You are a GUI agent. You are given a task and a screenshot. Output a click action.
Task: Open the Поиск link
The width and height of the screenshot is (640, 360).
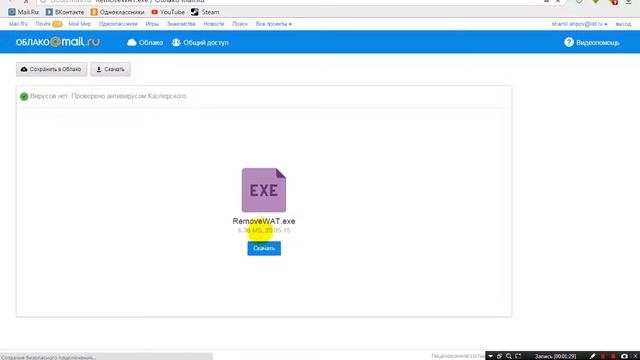pos(240,24)
